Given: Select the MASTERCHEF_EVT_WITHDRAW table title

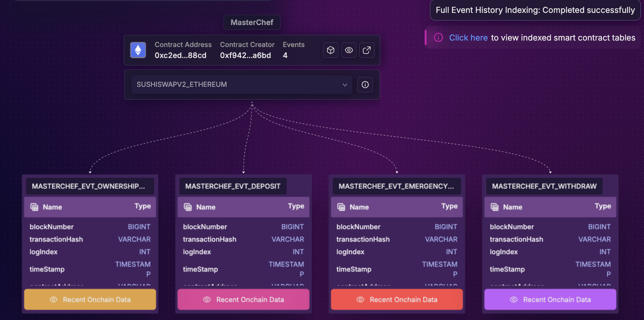Looking at the screenshot, I should coord(544,186).
